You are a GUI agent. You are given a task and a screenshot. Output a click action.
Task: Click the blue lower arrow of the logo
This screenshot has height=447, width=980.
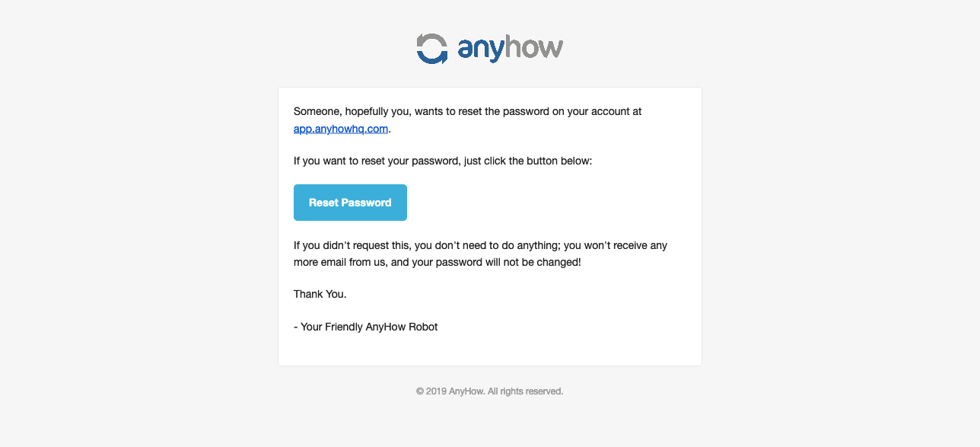[433, 56]
